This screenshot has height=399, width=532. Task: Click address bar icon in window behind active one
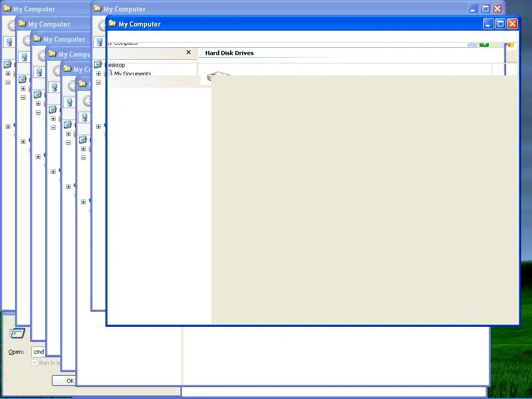pos(99,42)
